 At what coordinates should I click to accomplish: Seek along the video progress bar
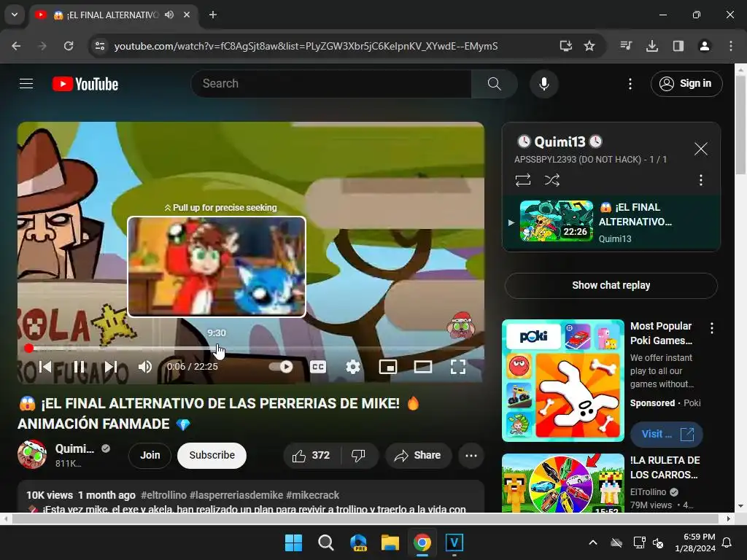point(251,349)
